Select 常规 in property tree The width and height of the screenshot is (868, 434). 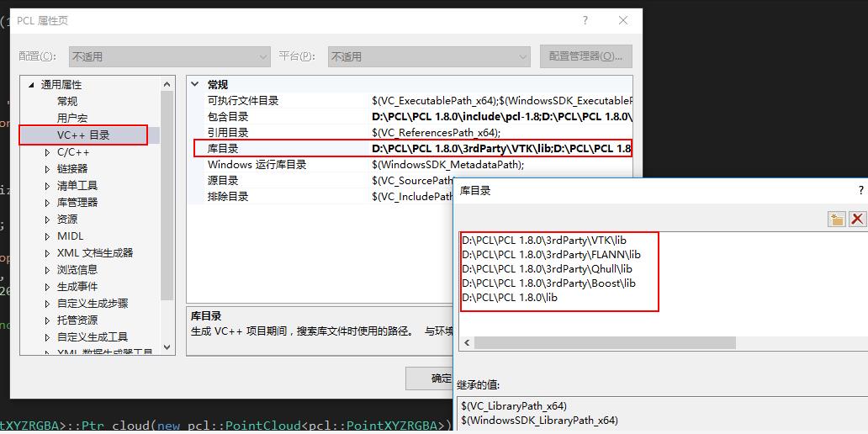click(67, 101)
